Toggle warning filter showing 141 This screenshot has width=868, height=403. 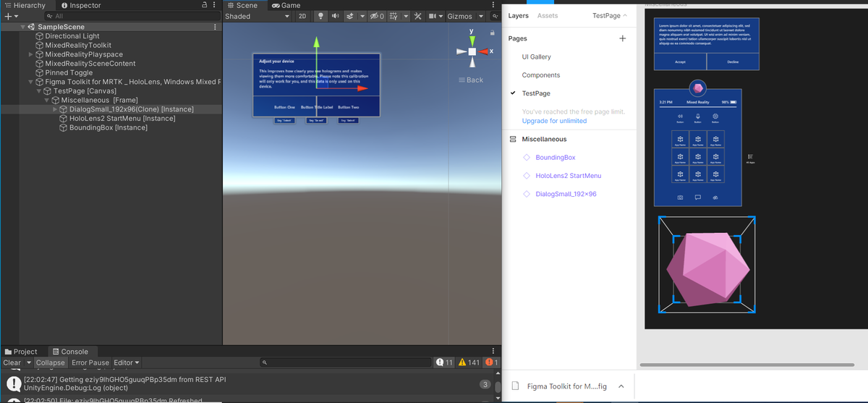coord(469,362)
